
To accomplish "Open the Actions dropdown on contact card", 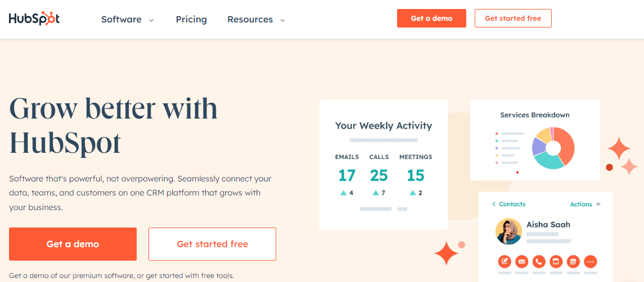I will click(586, 204).
